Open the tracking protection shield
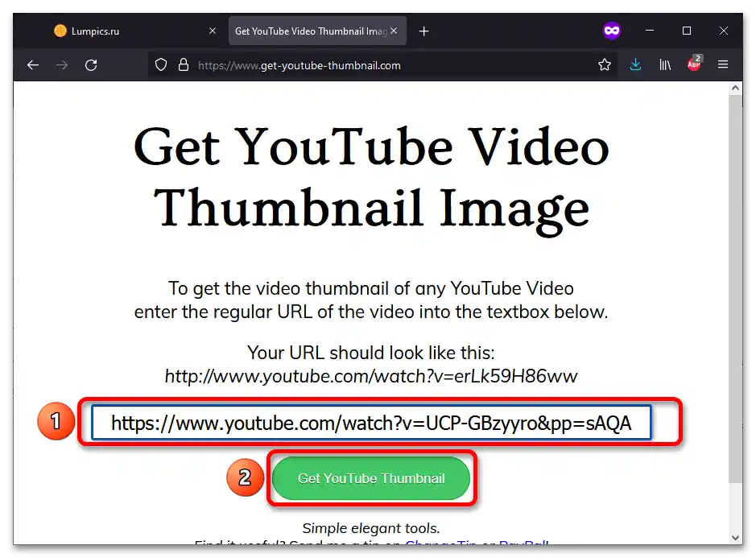 [x=161, y=65]
